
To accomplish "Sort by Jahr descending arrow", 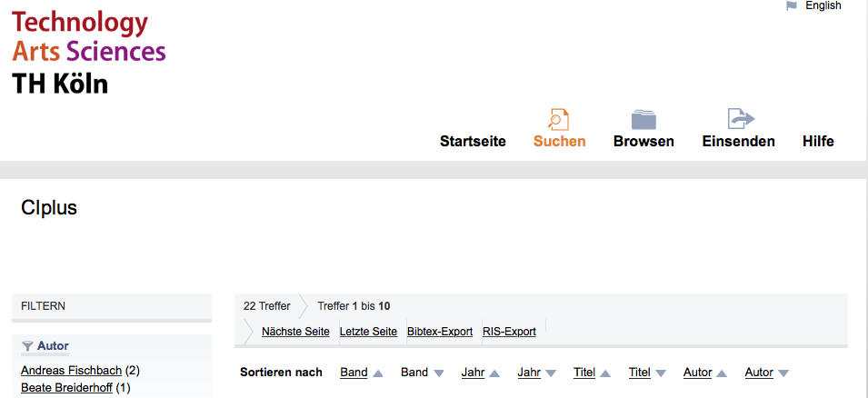I will click(551, 373).
